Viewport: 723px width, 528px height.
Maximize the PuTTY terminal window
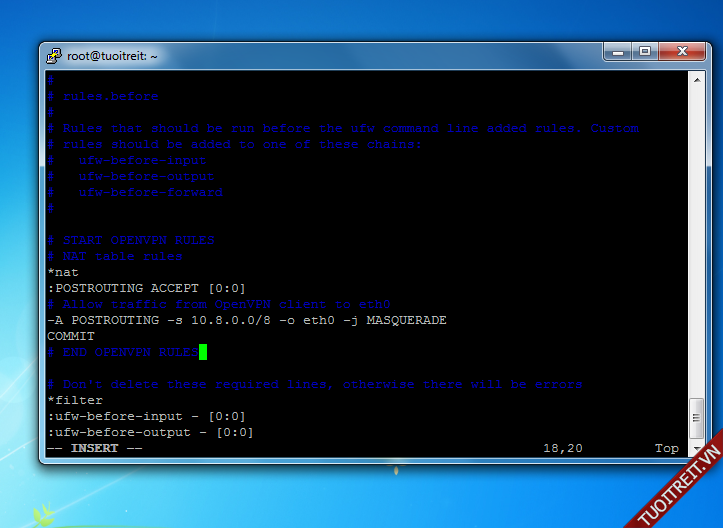click(x=643, y=52)
